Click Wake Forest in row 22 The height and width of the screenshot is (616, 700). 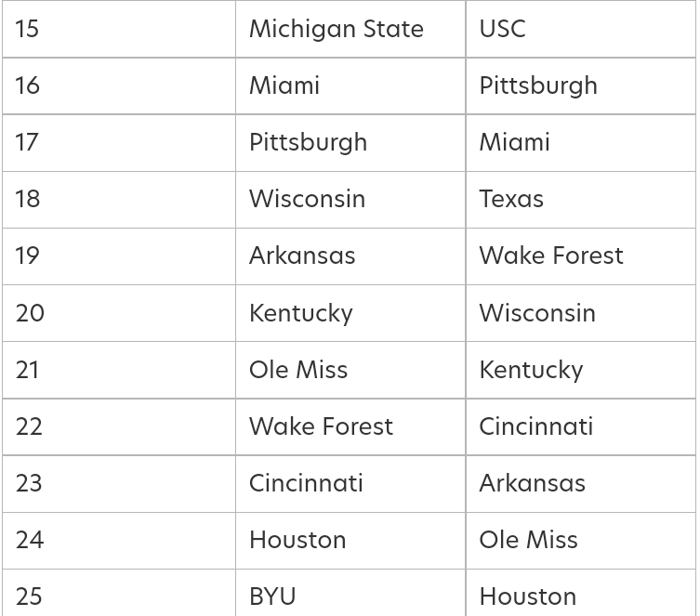(321, 426)
